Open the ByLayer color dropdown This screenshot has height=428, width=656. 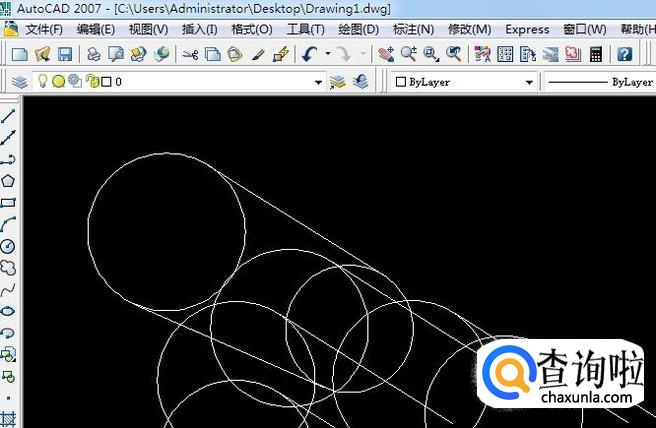pyautogui.click(x=529, y=82)
